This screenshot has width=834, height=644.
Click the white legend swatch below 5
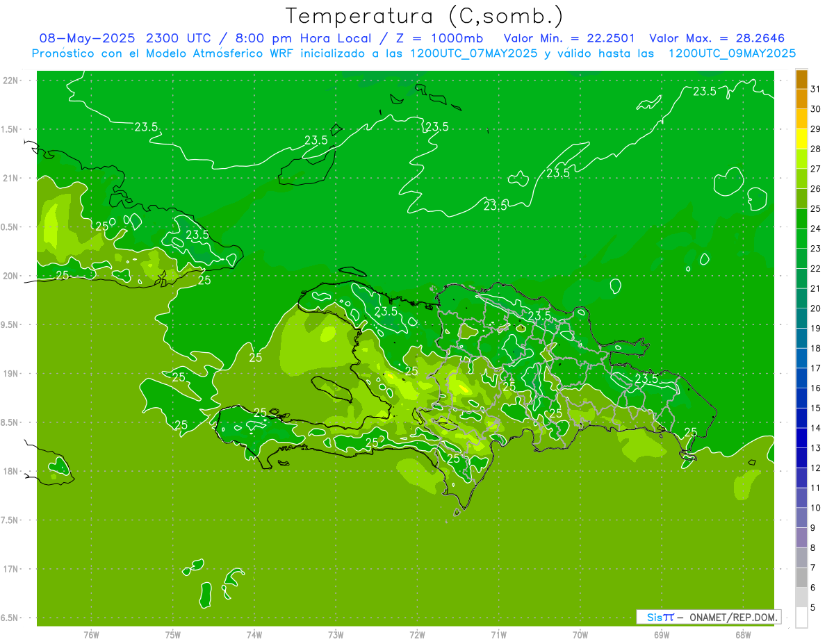tap(801, 618)
